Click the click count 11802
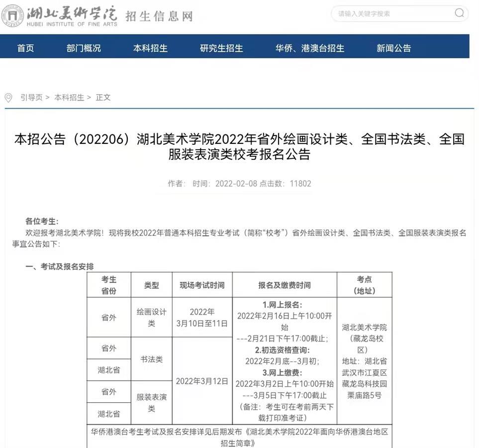The height and width of the screenshot is (448, 479). tap(300, 184)
